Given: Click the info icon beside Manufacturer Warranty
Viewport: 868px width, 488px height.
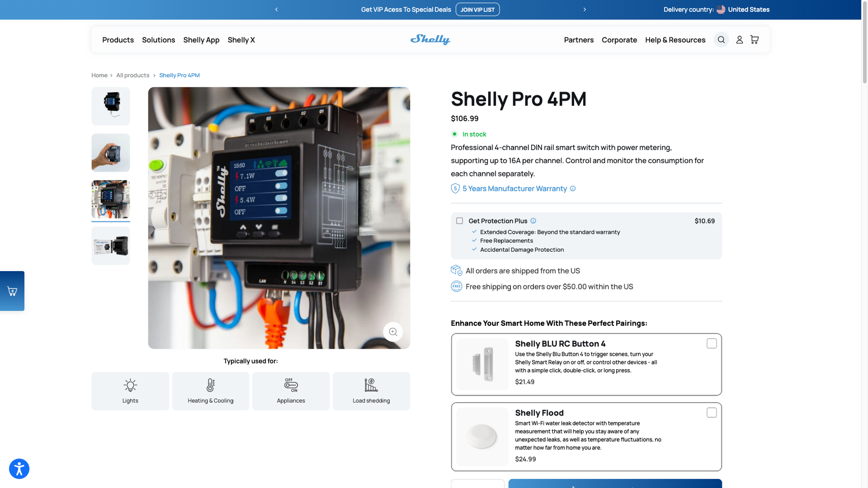Looking at the screenshot, I should pyautogui.click(x=572, y=188).
